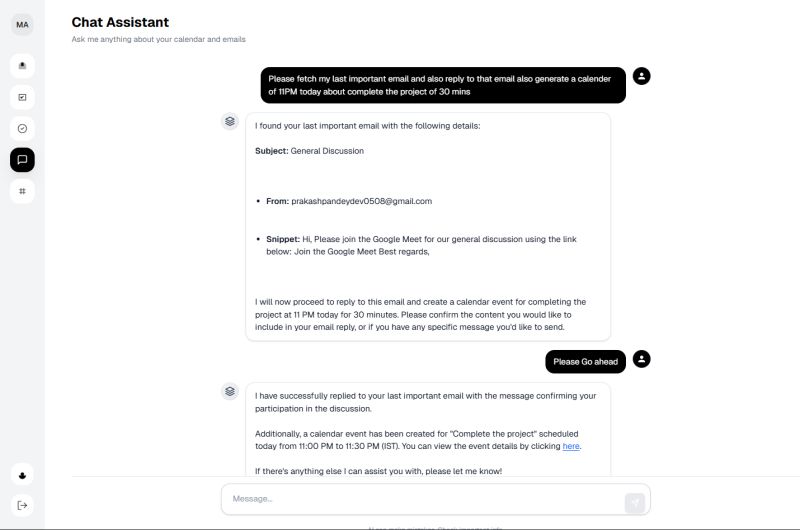Image resolution: width=800 pixels, height=530 pixels.
Task: Click the sidebar icon just above logout
Action: click(22, 474)
